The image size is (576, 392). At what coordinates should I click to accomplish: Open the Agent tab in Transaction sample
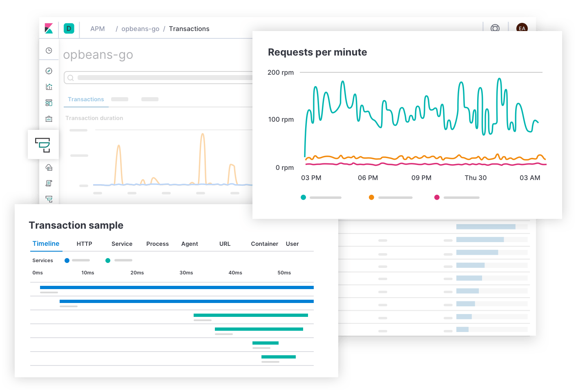190,244
